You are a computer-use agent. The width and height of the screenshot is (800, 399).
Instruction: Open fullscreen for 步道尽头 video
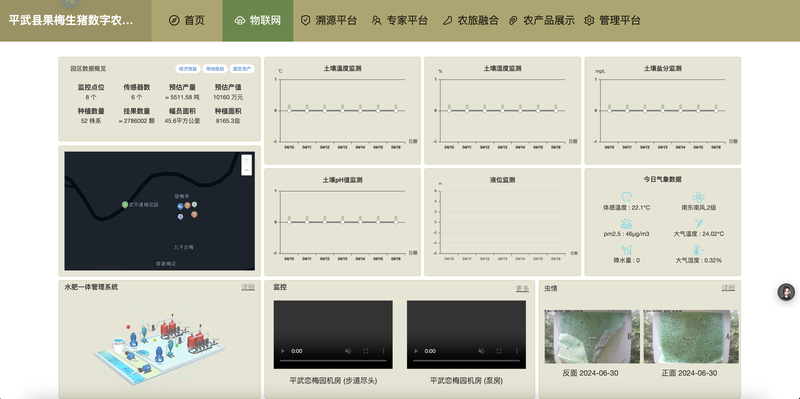366,351
